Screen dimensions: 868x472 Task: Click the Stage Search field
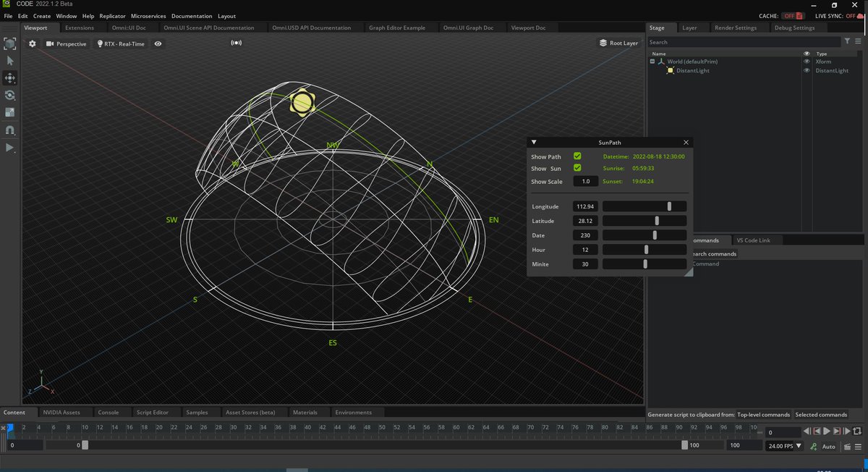tap(745, 42)
